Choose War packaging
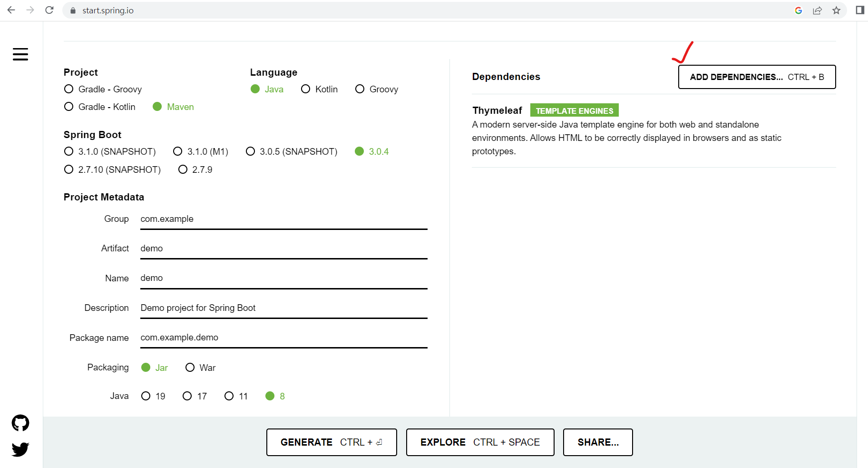This screenshot has height=468, width=868. point(200,368)
